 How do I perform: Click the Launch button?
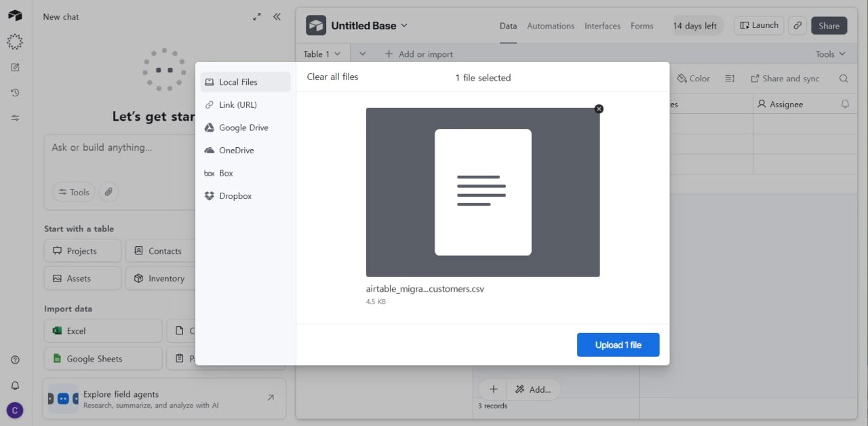point(759,26)
